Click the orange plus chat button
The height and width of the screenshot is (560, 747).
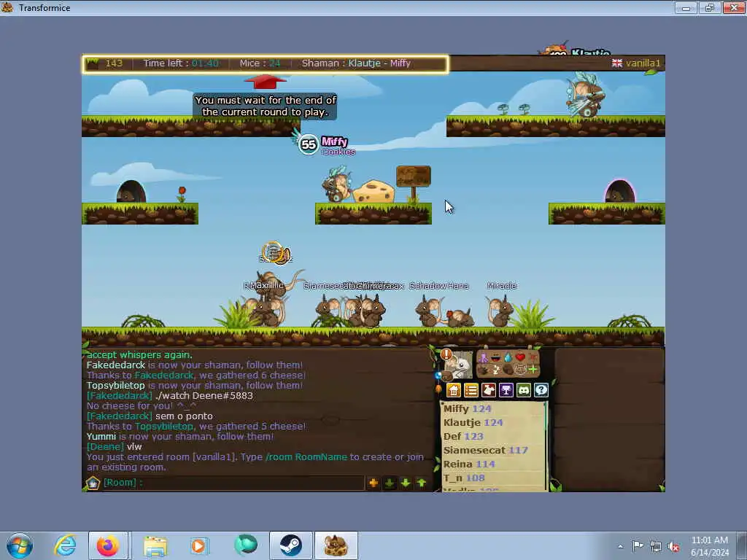pyautogui.click(x=373, y=483)
